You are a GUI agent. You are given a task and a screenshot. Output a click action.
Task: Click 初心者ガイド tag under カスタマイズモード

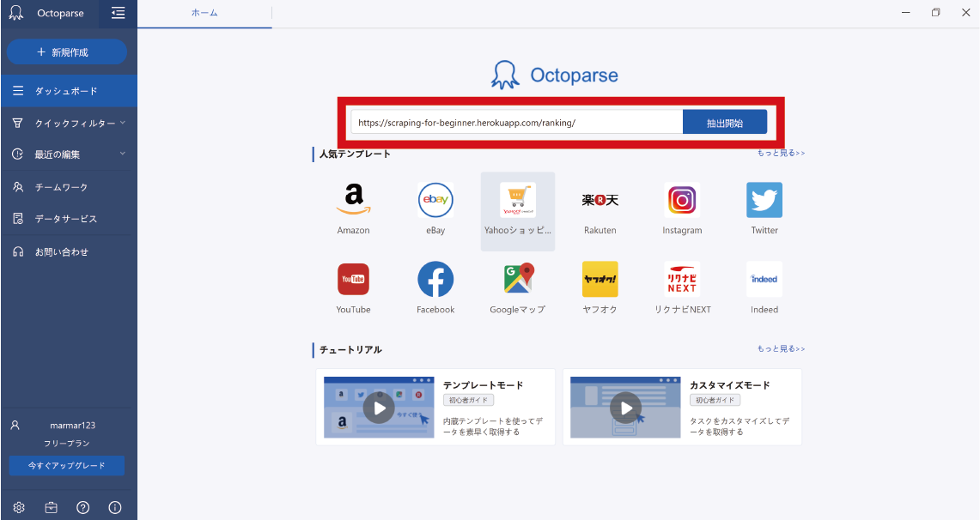click(x=715, y=400)
